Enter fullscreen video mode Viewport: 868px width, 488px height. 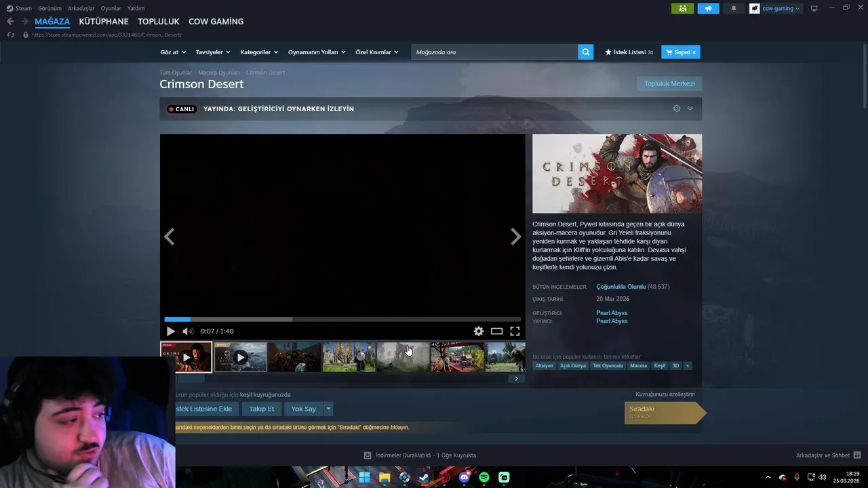pyautogui.click(x=515, y=331)
